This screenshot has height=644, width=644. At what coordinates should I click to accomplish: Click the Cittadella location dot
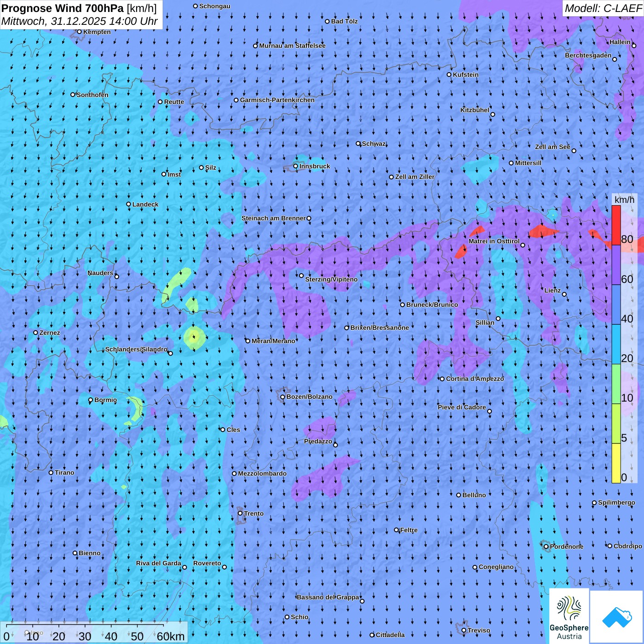pyautogui.click(x=372, y=635)
